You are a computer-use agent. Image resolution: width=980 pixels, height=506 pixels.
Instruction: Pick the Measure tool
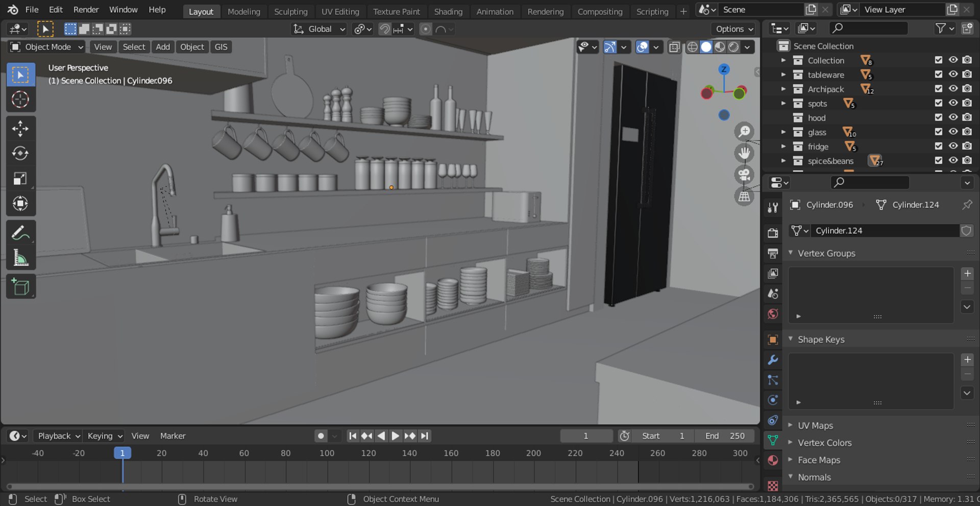tap(20, 258)
